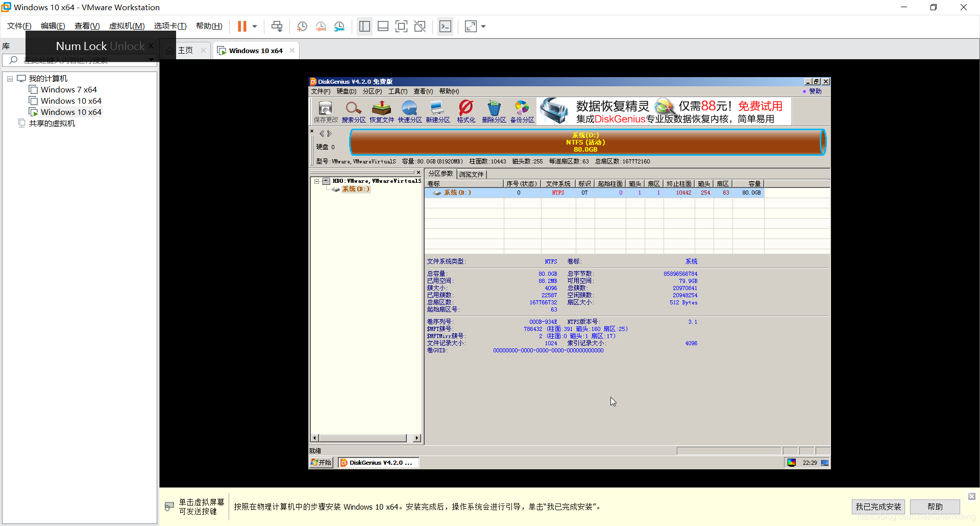Open VMware 帮助(H) menu
The height and width of the screenshot is (526, 980).
tap(209, 26)
